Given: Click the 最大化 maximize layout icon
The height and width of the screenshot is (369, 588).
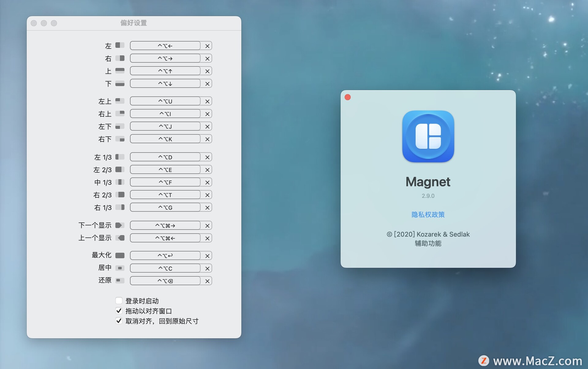Looking at the screenshot, I should tap(120, 255).
